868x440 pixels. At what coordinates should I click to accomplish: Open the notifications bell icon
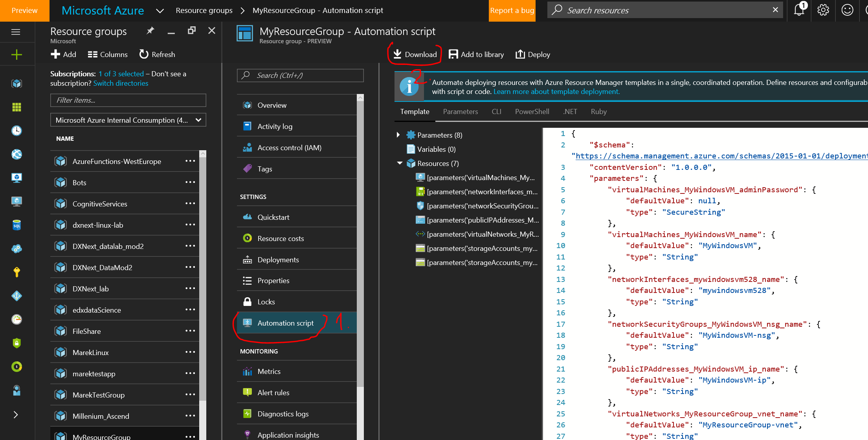pyautogui.click(x=799, y=10)
